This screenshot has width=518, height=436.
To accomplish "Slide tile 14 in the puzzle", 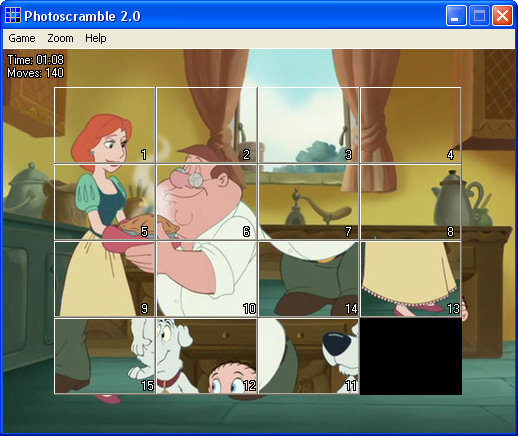I will click(x=309, y=279).
